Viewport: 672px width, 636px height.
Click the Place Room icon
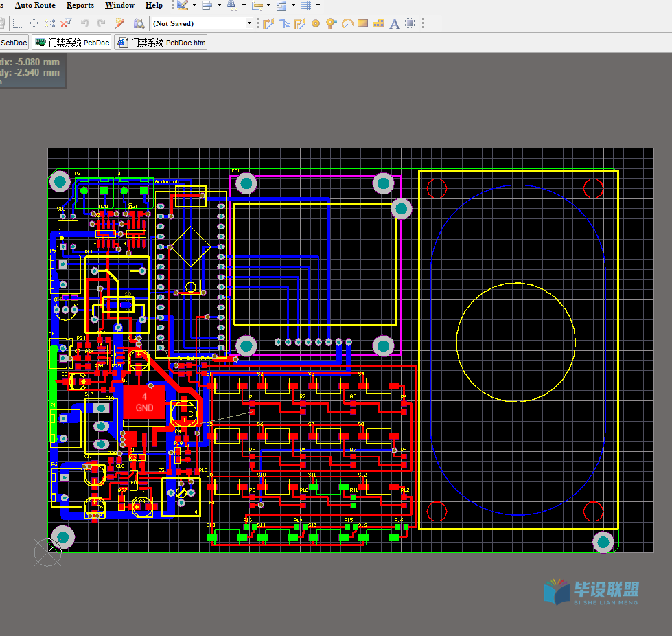coord(281,5)
